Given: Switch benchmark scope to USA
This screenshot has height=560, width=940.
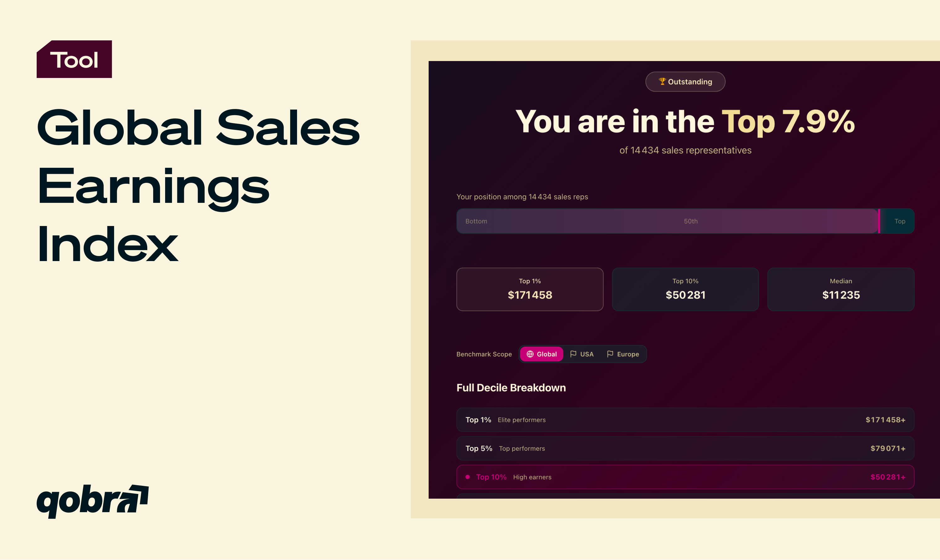Looking at the screenshot, I should pyautogui.click(x=582, y=354).
